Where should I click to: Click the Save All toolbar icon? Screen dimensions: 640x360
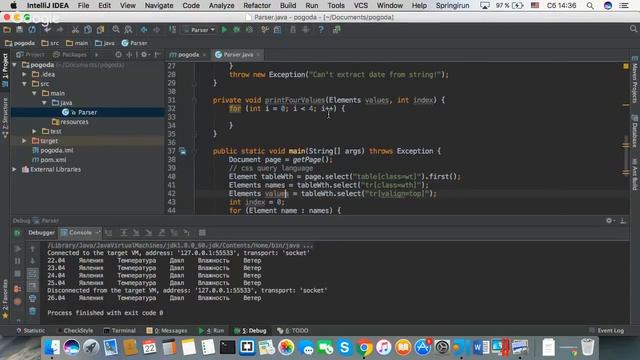tap(19, 30)
